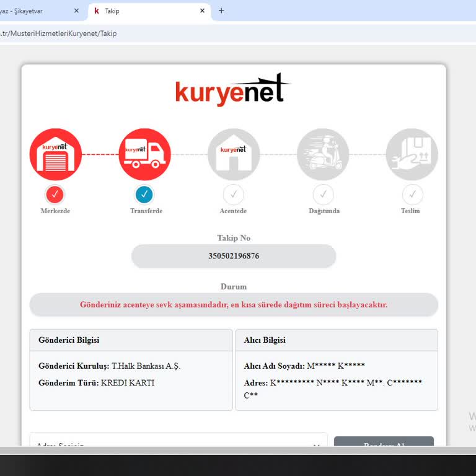Click the Dağıtımda stage label
Viewport: 476px width, 476px height.
point(324,211)
